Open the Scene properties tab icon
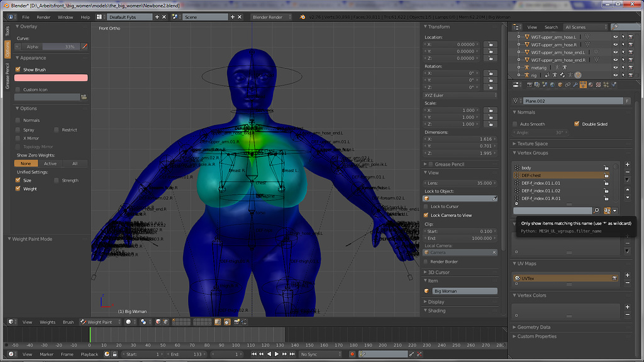Screen dimensions: 644x362 click(x=545, y=85)
